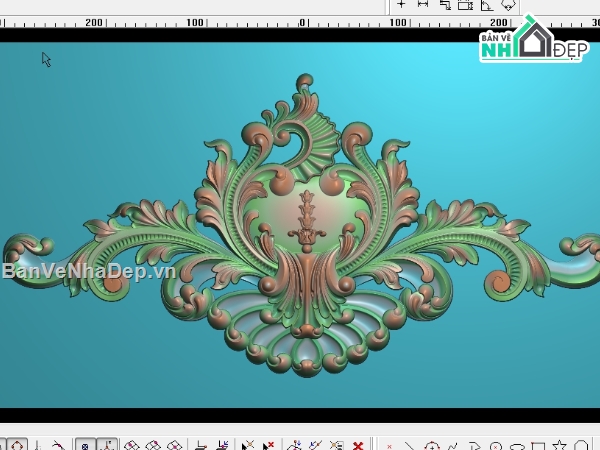The width and height of the screenshot is (600, 450).
Task: Select the rectangle drawing tool
Action: (x=538, y=445)
